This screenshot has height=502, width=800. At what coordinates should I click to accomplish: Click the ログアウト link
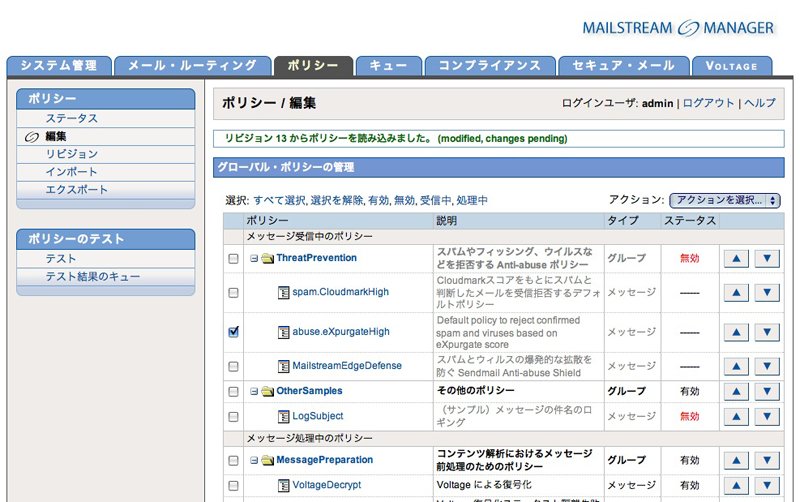(708, 103)
